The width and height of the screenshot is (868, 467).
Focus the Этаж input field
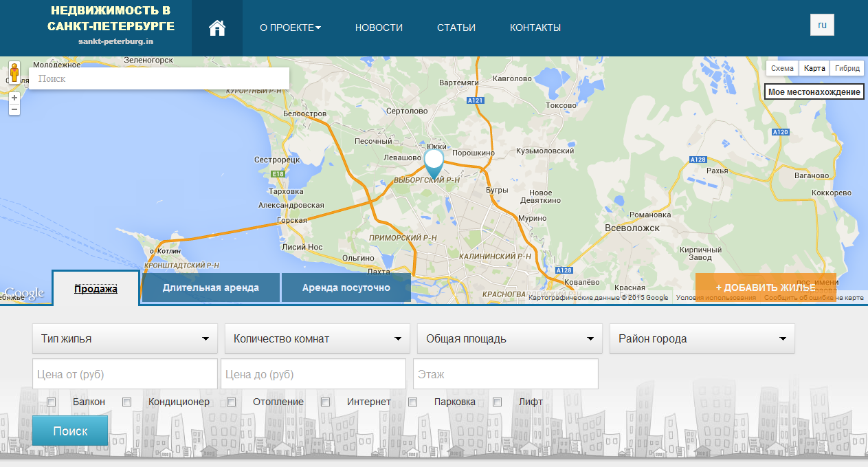(506, 374)
